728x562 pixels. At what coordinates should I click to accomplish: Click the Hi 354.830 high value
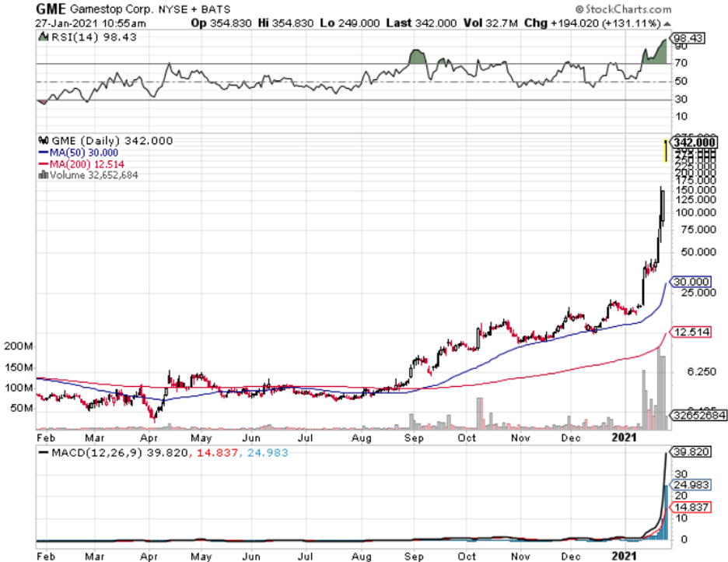pyautogui.click(x=285, y=23)
